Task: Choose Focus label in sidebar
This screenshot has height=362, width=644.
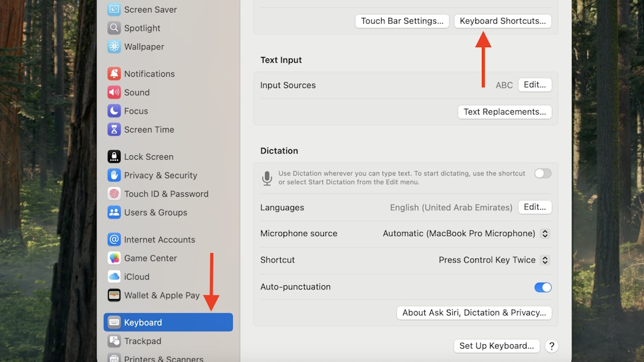Action: (x=136, y=111)
